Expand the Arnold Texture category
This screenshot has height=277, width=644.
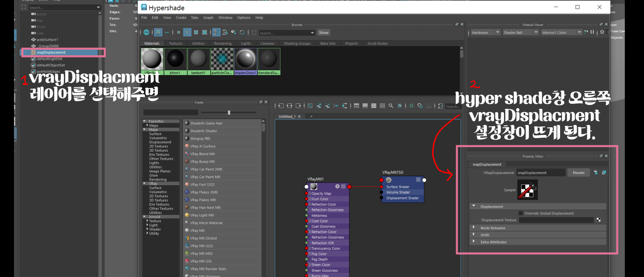tap(147, 221)
